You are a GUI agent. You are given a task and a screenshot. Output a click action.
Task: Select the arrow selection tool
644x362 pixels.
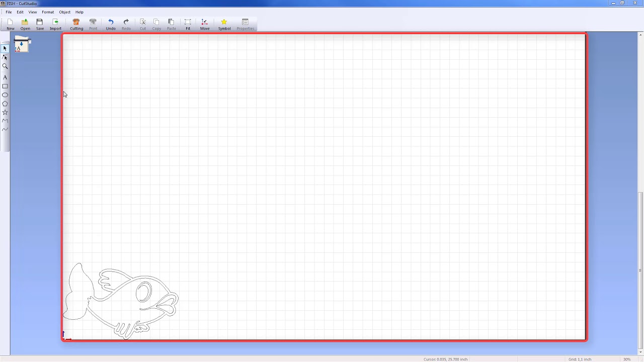point(5,49)
